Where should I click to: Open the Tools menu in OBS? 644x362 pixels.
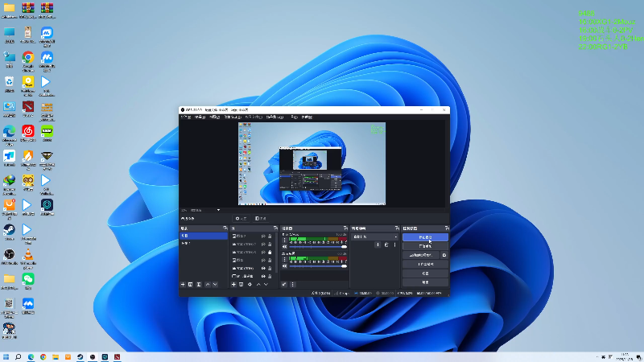click(294, 117)
